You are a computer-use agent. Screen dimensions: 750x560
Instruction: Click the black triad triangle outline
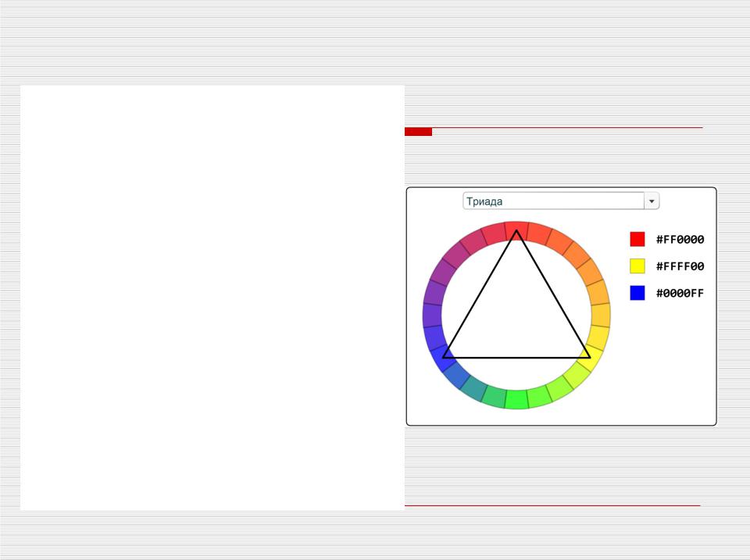516,357
